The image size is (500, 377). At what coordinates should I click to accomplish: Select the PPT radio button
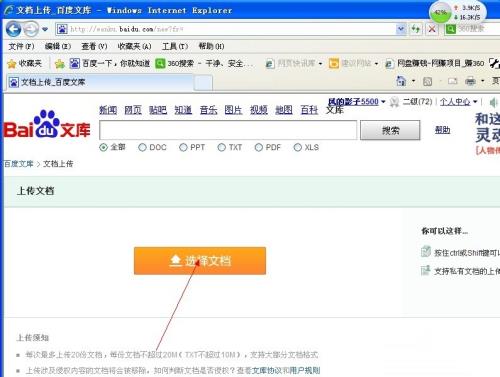183,147
